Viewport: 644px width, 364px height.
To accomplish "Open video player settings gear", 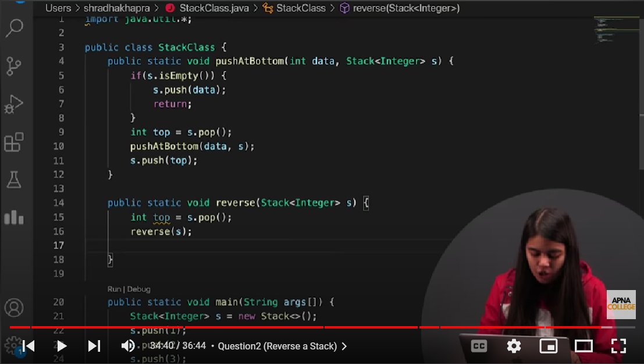I will pos(514,346).
